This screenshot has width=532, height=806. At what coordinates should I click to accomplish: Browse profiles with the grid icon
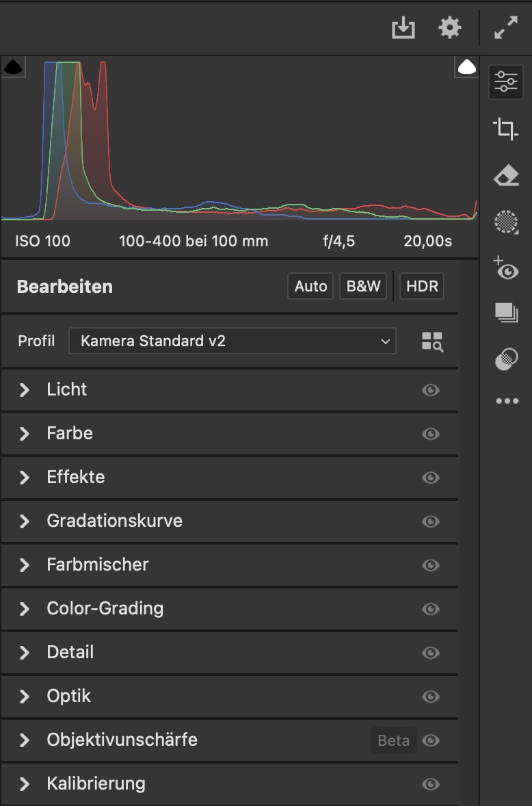click(432, 341)
